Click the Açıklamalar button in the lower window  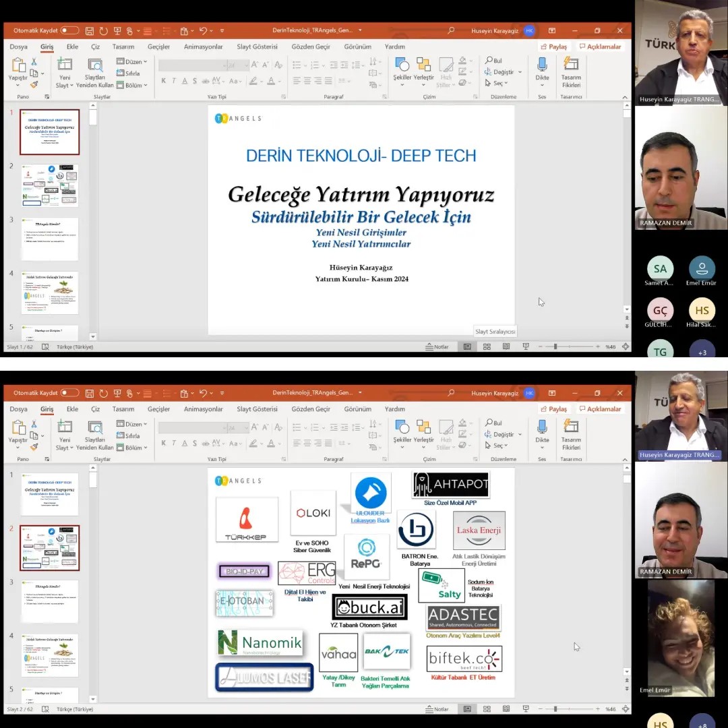(x=600, y=409)
